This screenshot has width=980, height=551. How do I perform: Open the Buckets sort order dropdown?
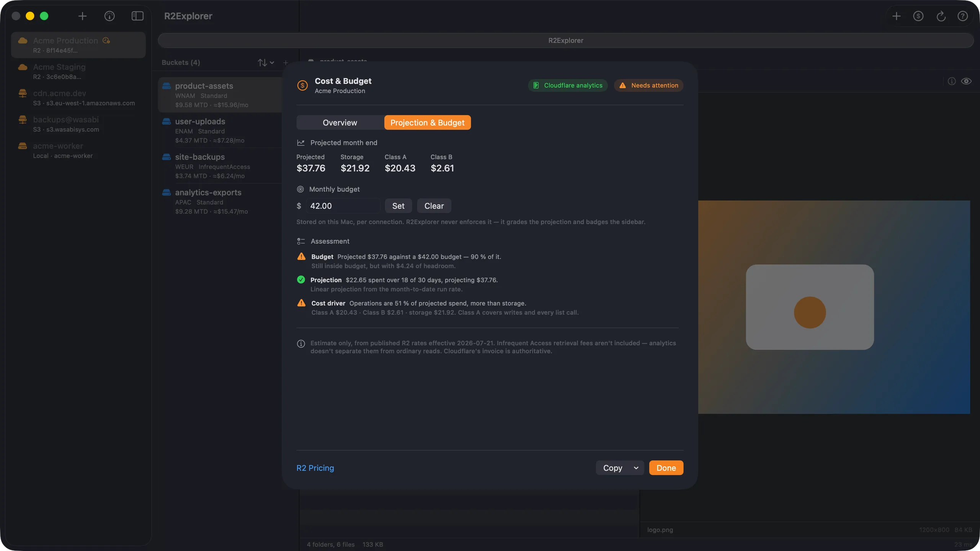[266, 62]
